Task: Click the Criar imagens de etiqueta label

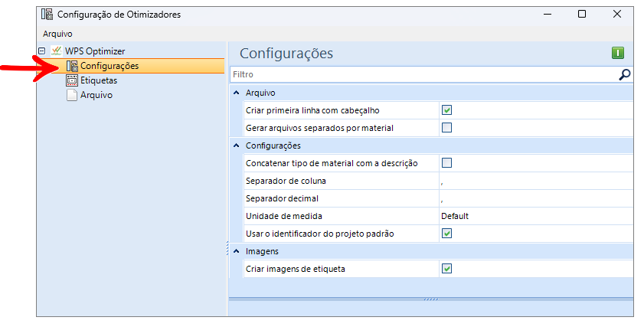Action: 296,269
